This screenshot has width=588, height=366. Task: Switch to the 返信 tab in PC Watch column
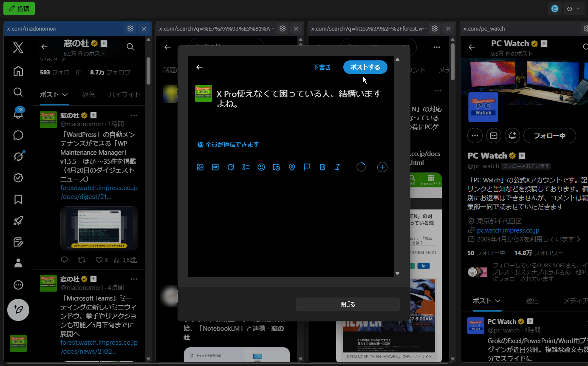pos(532,301)
